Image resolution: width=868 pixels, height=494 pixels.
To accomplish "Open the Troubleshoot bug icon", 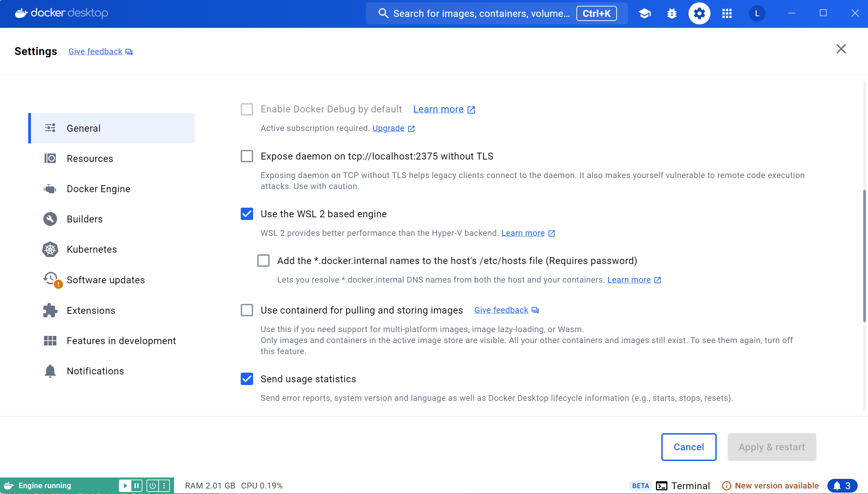I will [x=672, y=13].
